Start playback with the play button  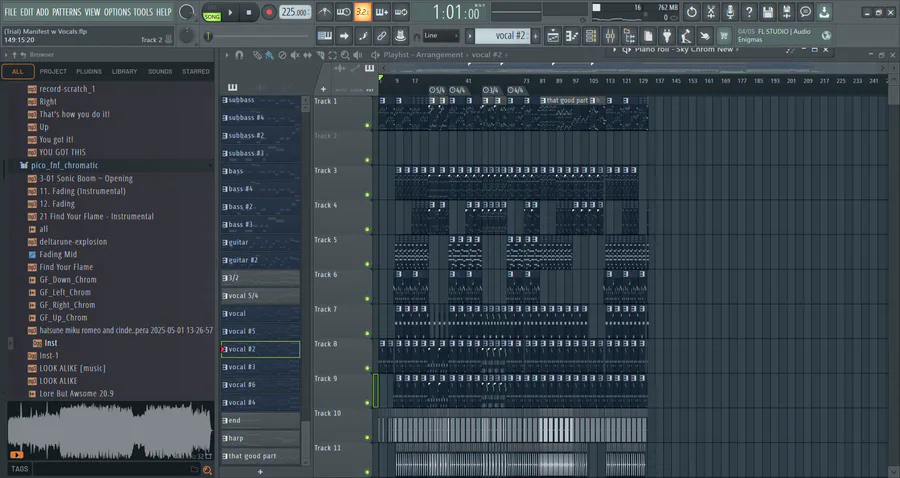(x=231, y=12)
